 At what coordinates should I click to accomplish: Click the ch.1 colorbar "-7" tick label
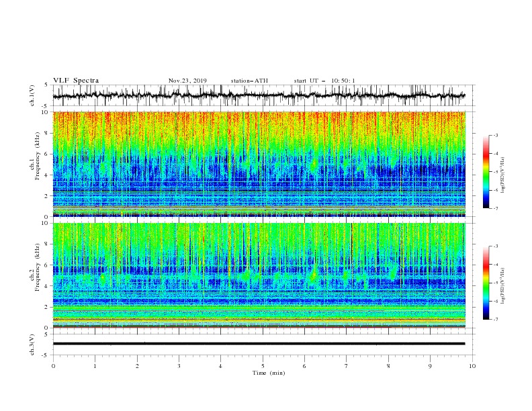tap(495, 208)
